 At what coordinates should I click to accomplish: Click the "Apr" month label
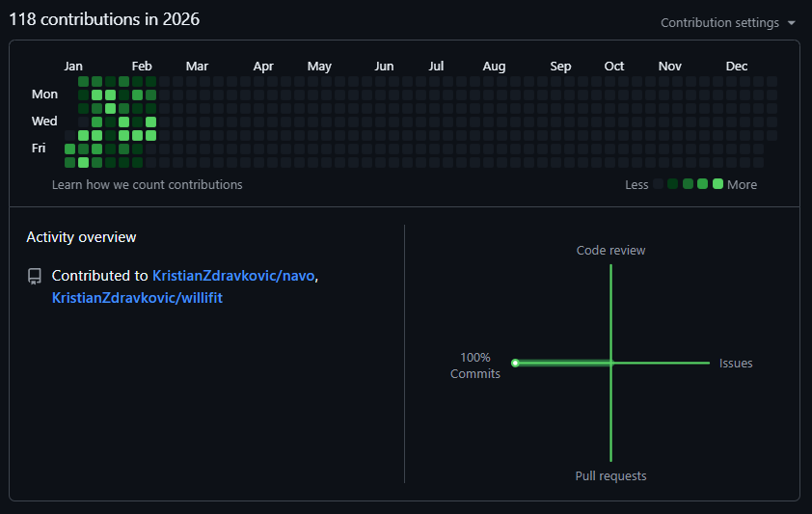point(263,67)
